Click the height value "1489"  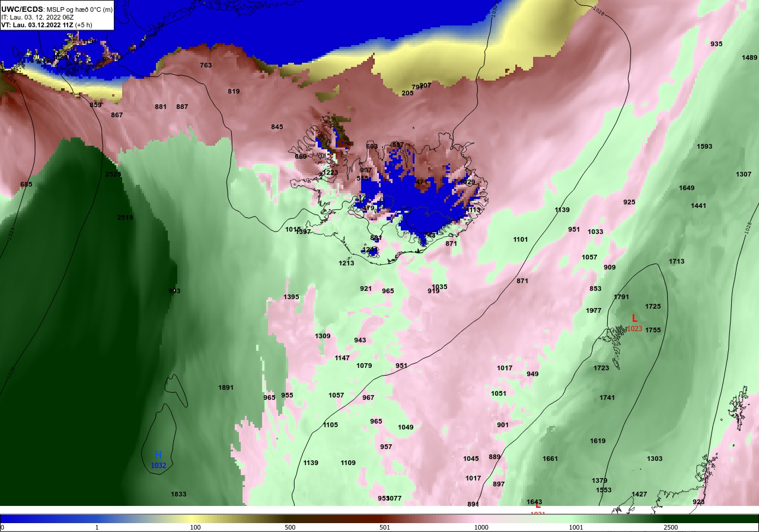tap(750, 57)
